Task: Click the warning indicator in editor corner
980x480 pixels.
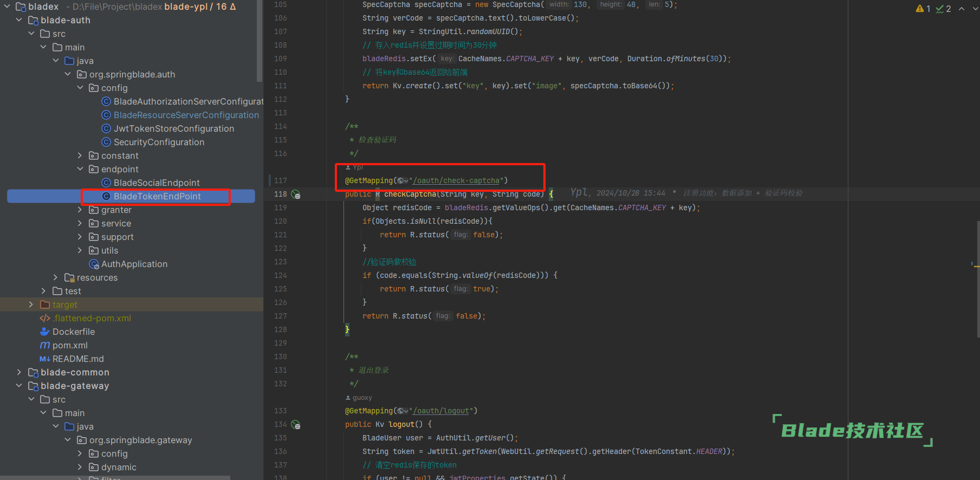Action: 923,9
